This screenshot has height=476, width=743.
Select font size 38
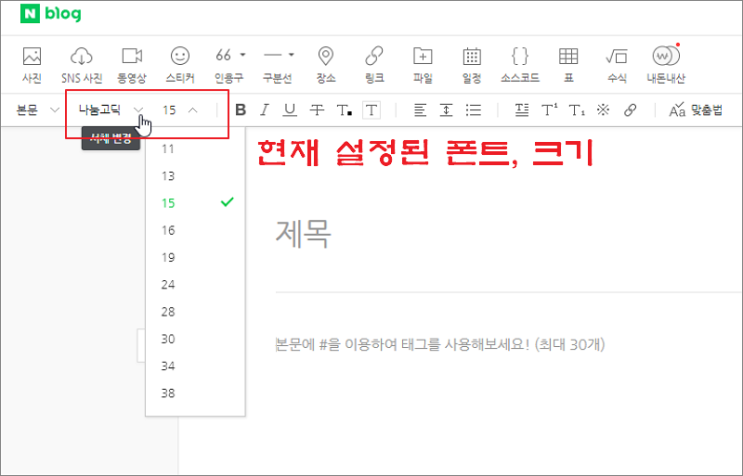(x=195, y=393)
